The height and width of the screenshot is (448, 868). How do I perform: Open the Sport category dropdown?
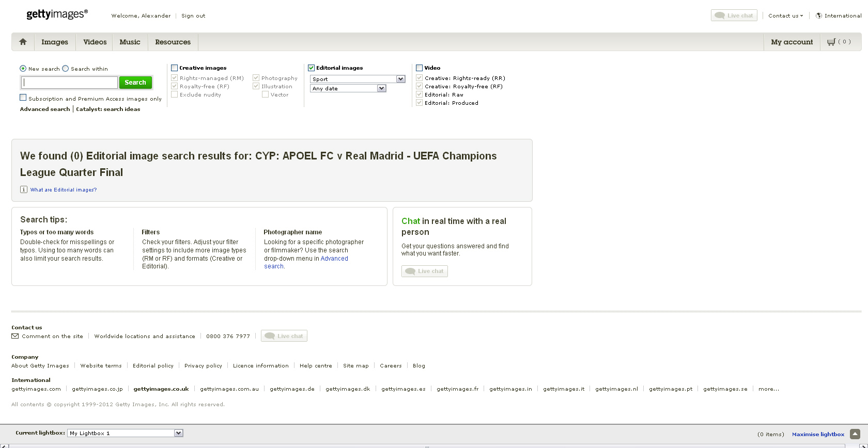(358, 79)
